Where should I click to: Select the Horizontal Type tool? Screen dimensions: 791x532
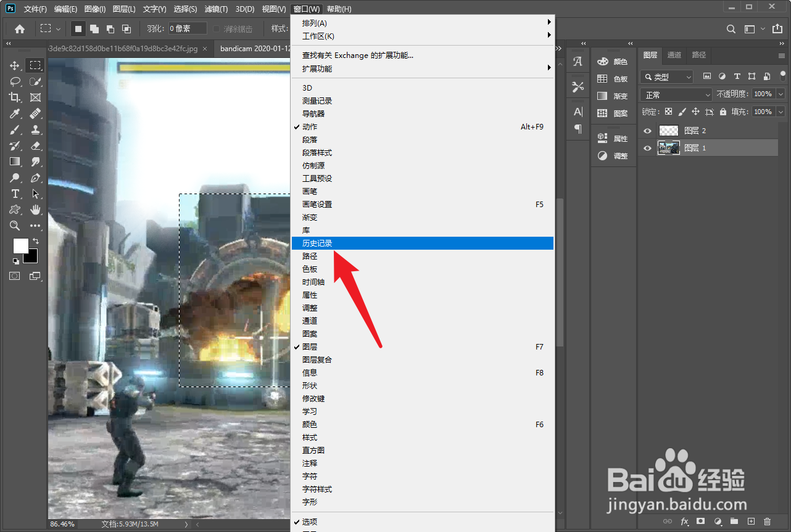[x=15, y=194]
